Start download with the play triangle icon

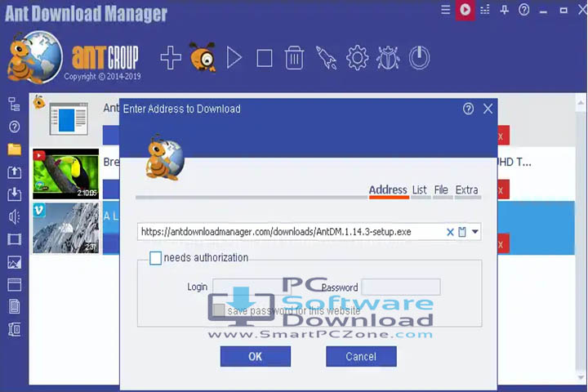pos(234,58)
